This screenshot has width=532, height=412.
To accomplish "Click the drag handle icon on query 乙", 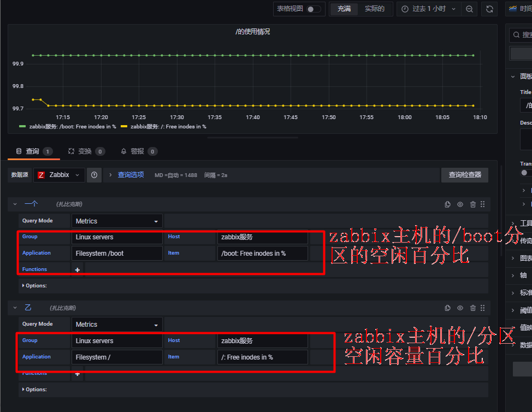I will click(482, 308).
